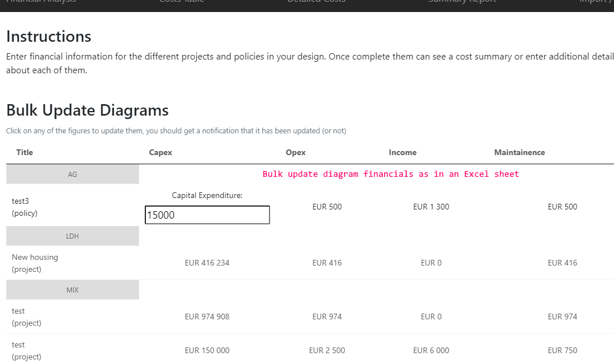614x364 pixels.
Task: Edit test3 policy Income EUR 1 300
Action: tap(431, 207)
